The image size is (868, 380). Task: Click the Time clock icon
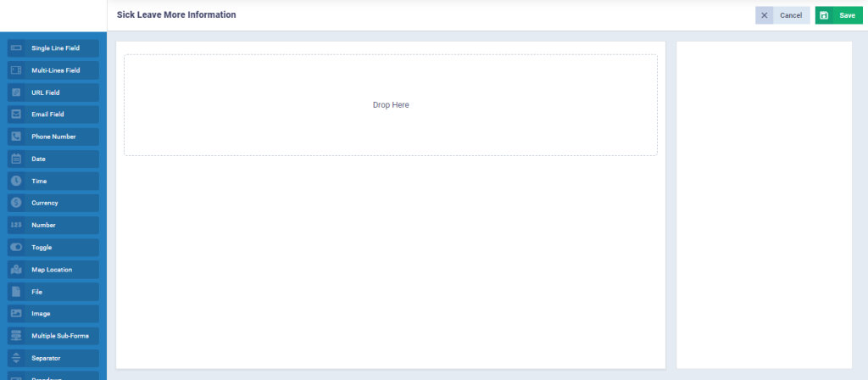[16, 181]
